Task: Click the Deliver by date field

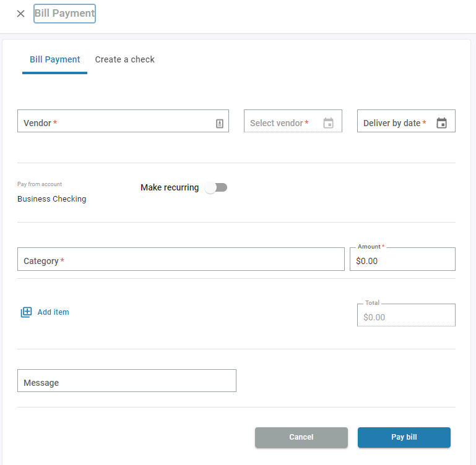Action: click(395, 122)
